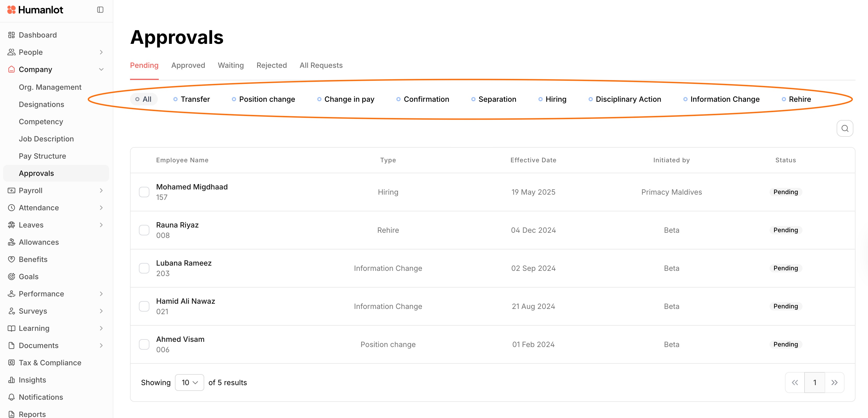
Task: Click page number 1 button
Action: 814,383
